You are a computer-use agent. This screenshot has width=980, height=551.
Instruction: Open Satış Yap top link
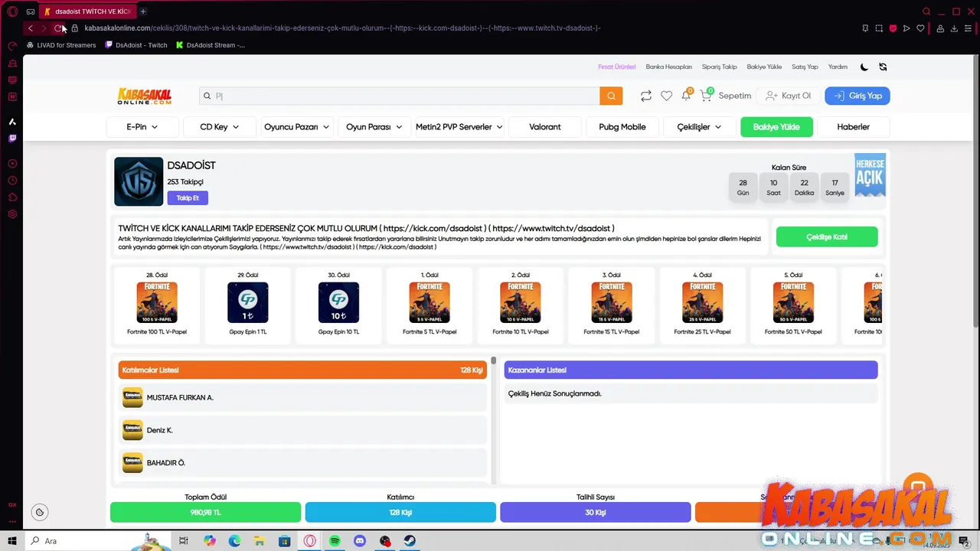tap(805, 67)
